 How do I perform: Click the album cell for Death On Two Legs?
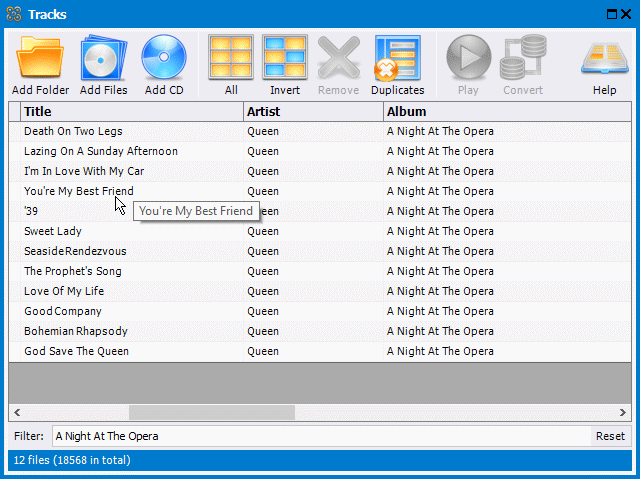pos(508,131)
